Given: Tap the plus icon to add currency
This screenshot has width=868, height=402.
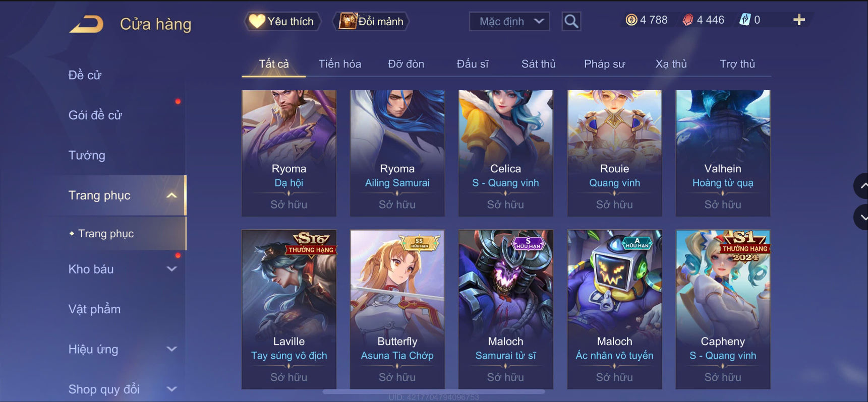Looking at the screenshot, I should point(799,20).
